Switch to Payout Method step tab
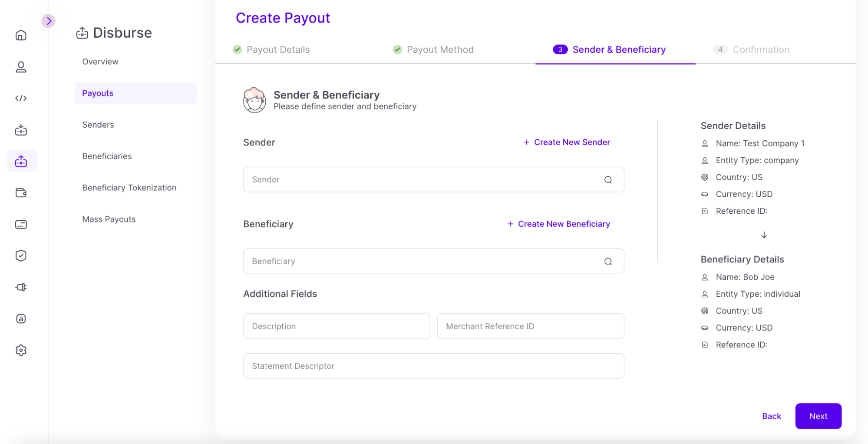This screenshot has height=444, width=868. [439, 50]
